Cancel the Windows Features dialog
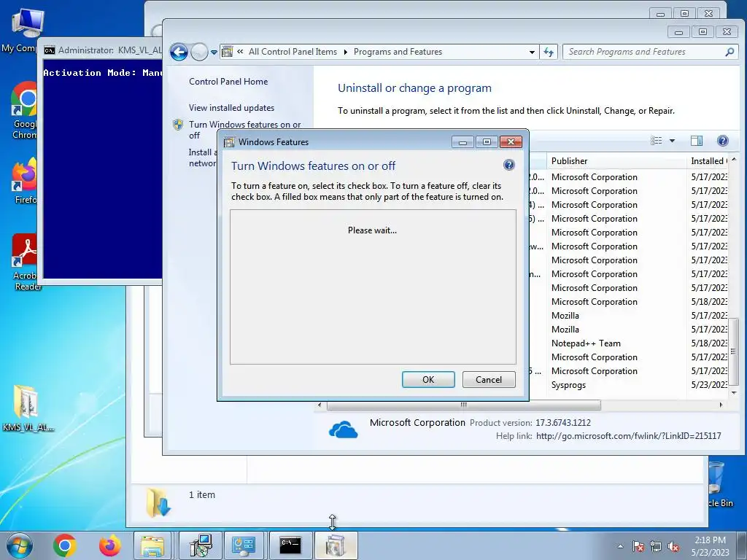Image resolution: width=747 pixels, height=560 pixels. click(x=489, y=379)
